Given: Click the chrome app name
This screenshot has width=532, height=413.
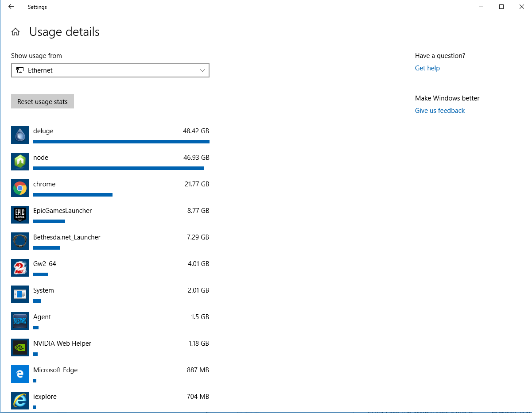Looking at the screenshot, I should pos(44,184).
